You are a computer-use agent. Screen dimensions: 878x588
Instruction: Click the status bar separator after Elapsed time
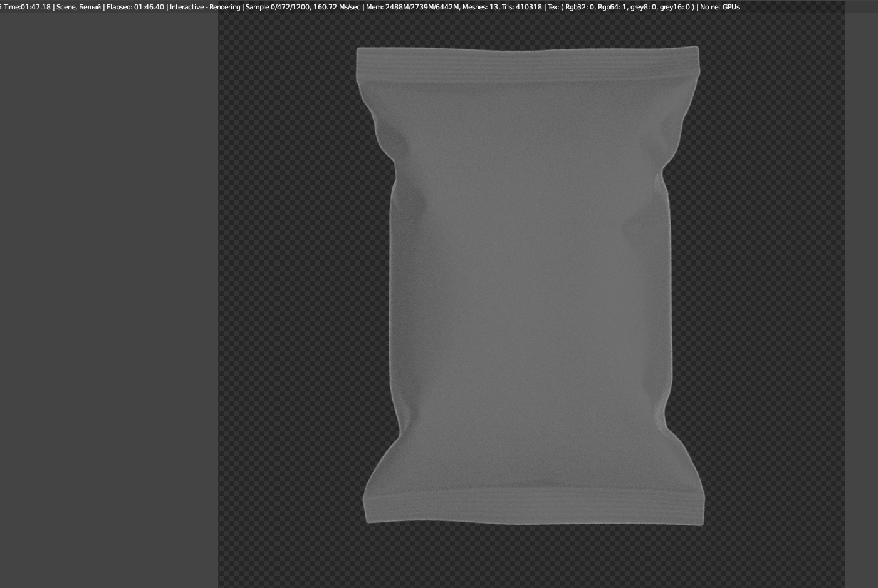166,7
